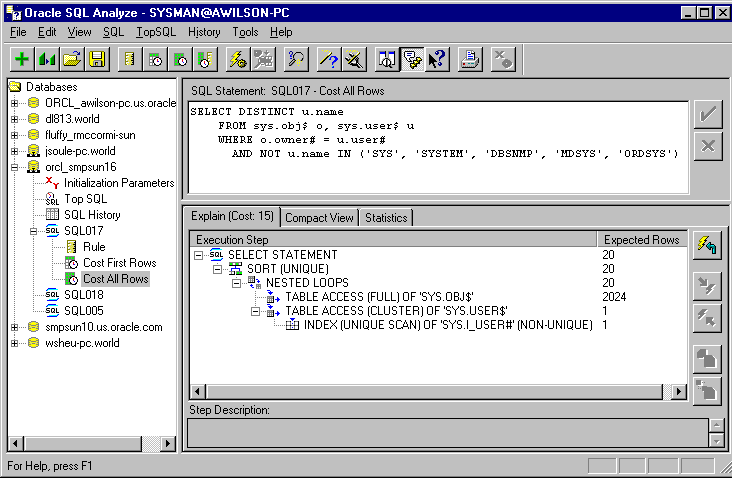The height and width of the screenshot is (478, 732).
Task: Select the Explain (Cost: 15) tab
Action: [232, 216]
